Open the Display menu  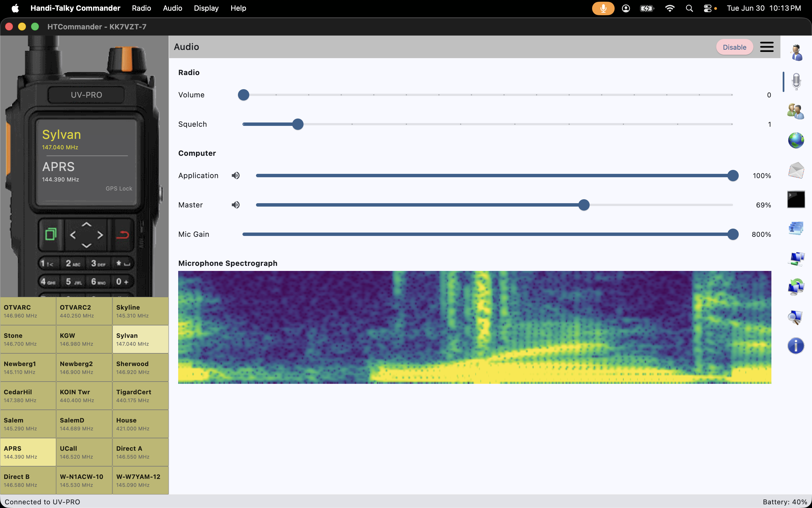tap(206, 8)
